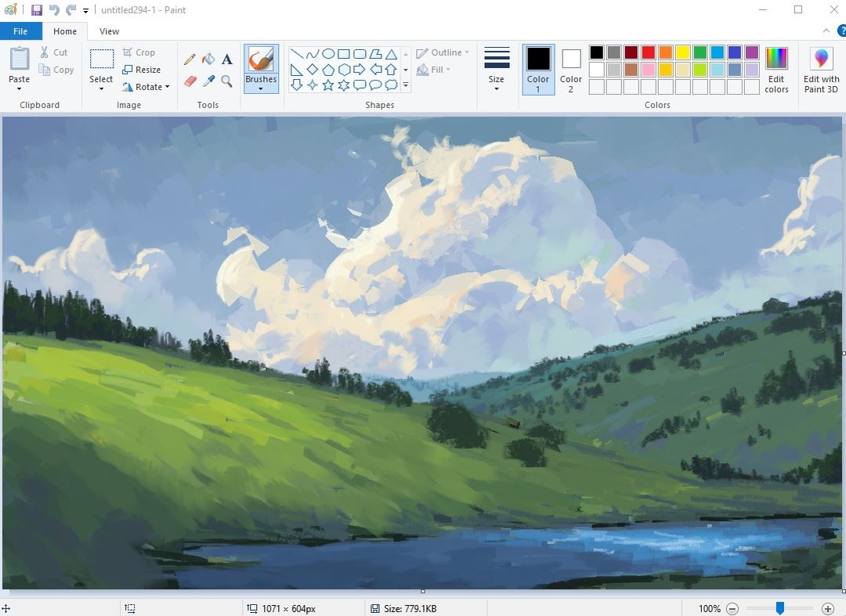Choose the Right triangle shape
Viewport: 846px width, 616px height.
[296, 70]
